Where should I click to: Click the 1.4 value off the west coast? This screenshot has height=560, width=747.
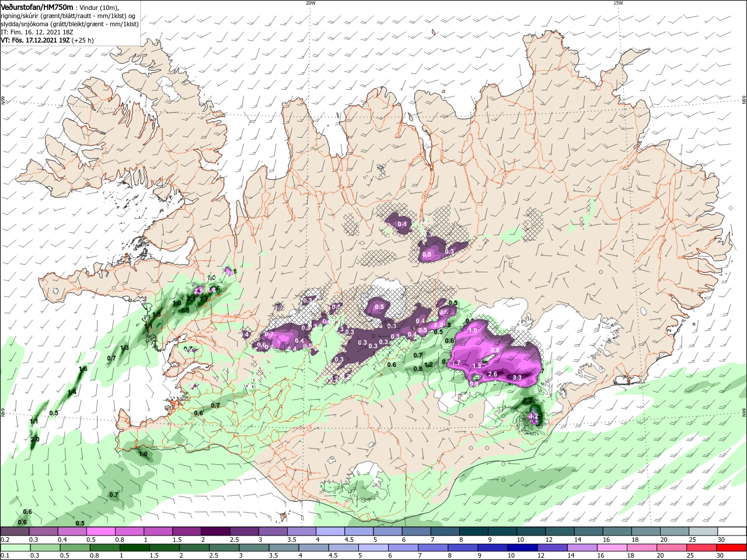point(72,393)
